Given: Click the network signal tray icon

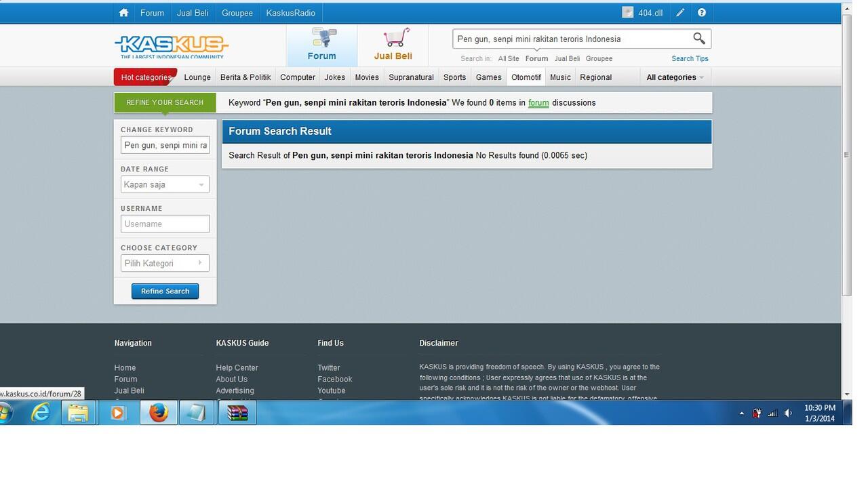Looking at the screenshot, I should pos(772,413).
